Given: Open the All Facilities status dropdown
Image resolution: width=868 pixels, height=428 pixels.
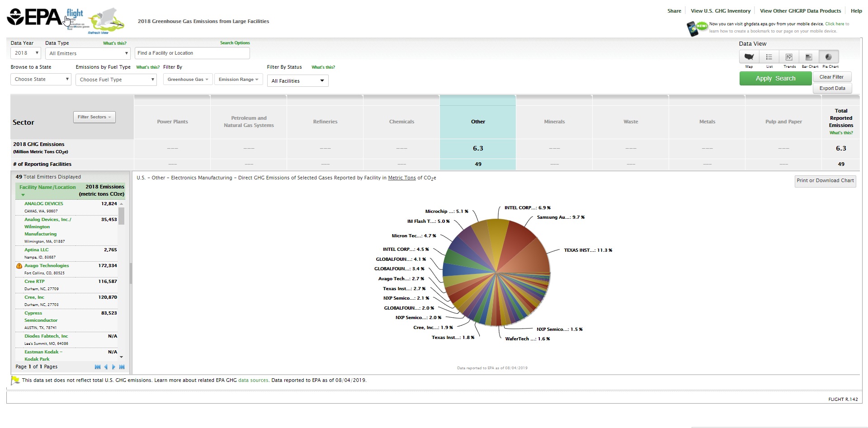Looking at the screenshot, I should [x=297, y=81].
